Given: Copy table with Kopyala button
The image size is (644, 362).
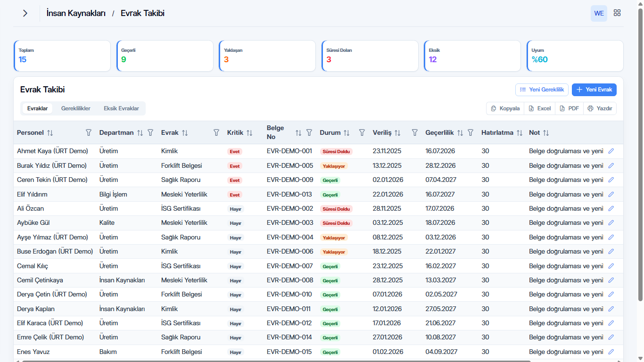Looking at the screenshot, I should pos(505,108).
